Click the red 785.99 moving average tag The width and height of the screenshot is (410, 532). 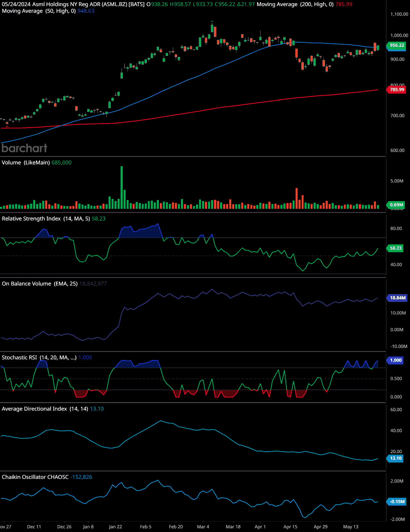pos(397,90)
